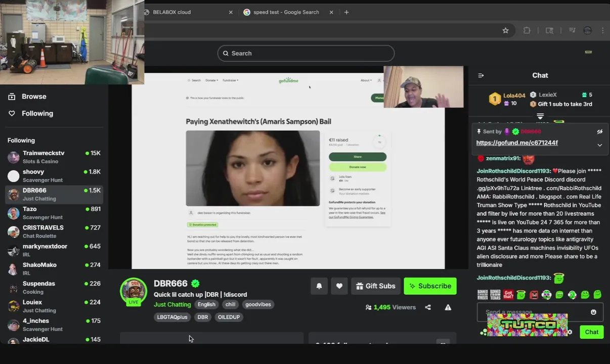The image size is (610, 364).
Task: Click LexieX on the gift leaderboard
Action: tap(548, 95)
